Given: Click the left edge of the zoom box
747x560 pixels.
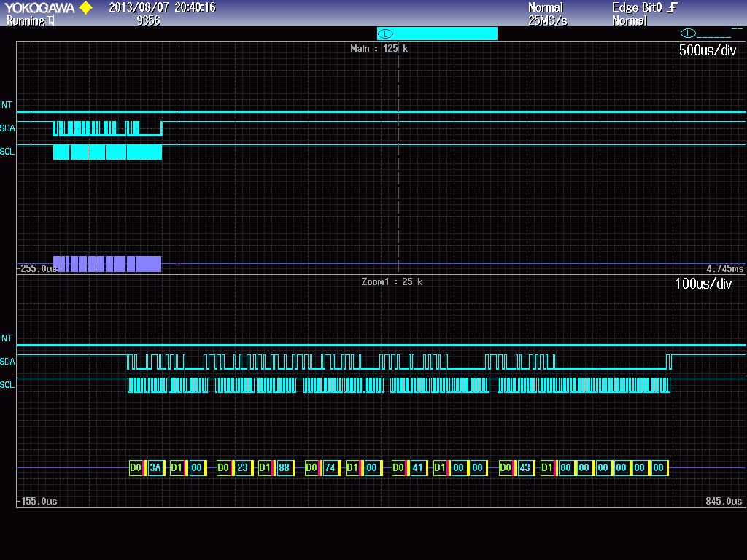Looking at the screenshot, I should point(31,157).
